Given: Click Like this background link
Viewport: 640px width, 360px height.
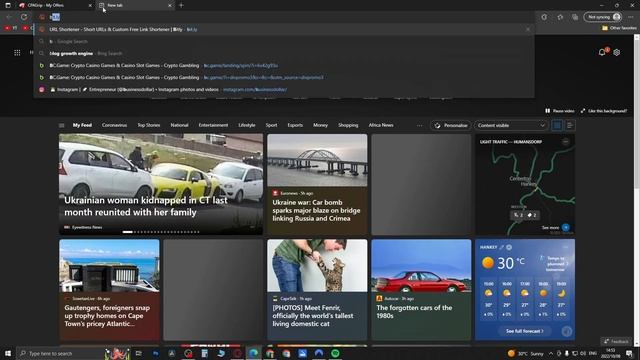Looking at the screenshot, I should tap(604, 111).
